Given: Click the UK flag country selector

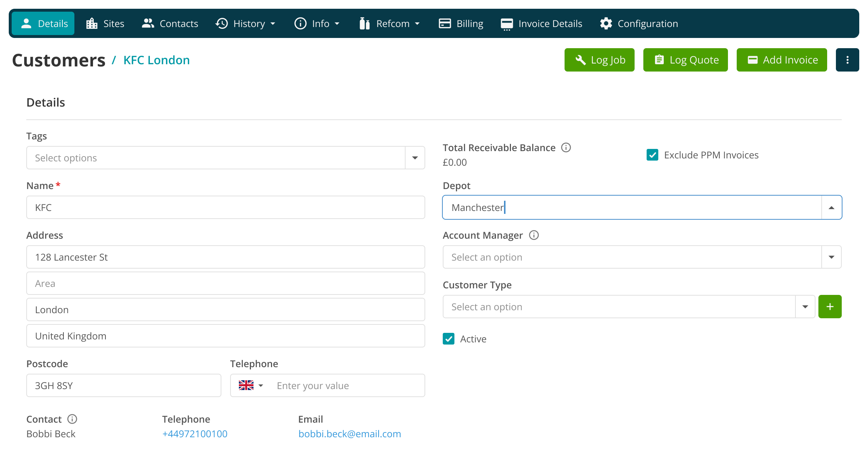Looking at the screenshot, I should (251, 385).
